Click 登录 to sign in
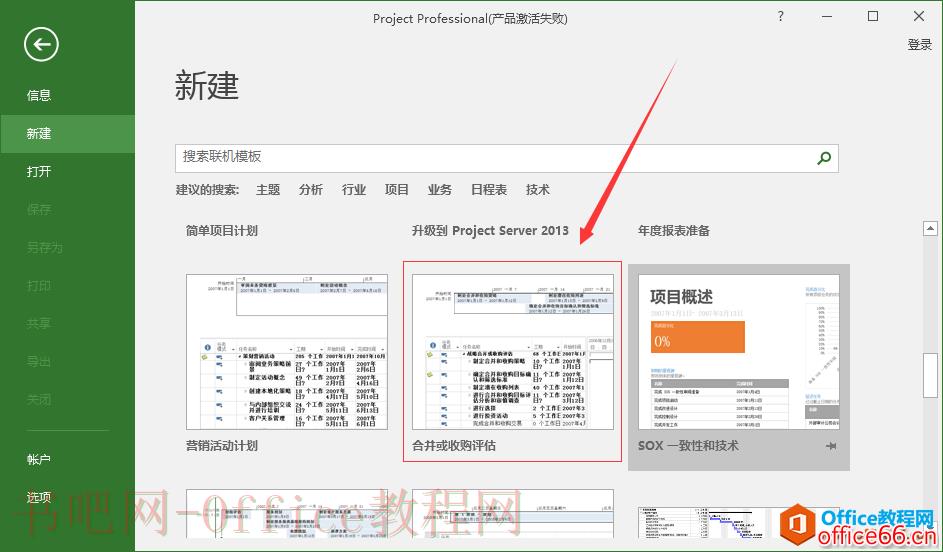This screenshot has height=552, width=943. click(x=919, y=44)
